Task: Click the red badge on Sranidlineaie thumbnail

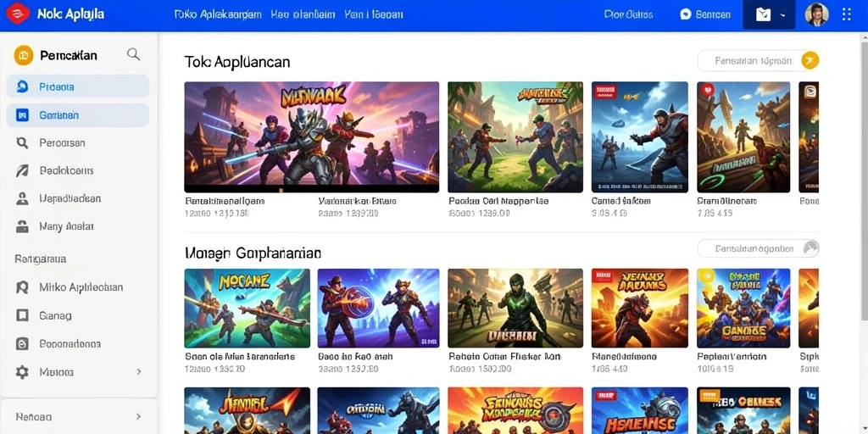Action: click(x=706, y=90)
